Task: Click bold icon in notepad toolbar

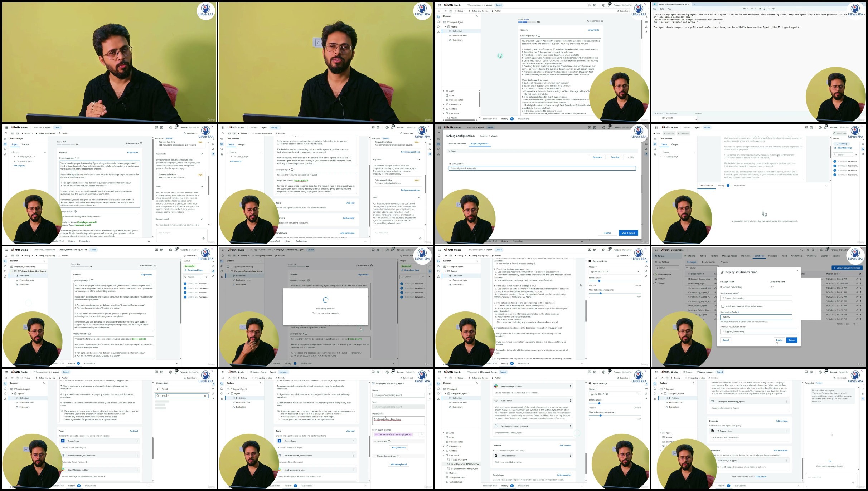Action: [x=760, y=9]
